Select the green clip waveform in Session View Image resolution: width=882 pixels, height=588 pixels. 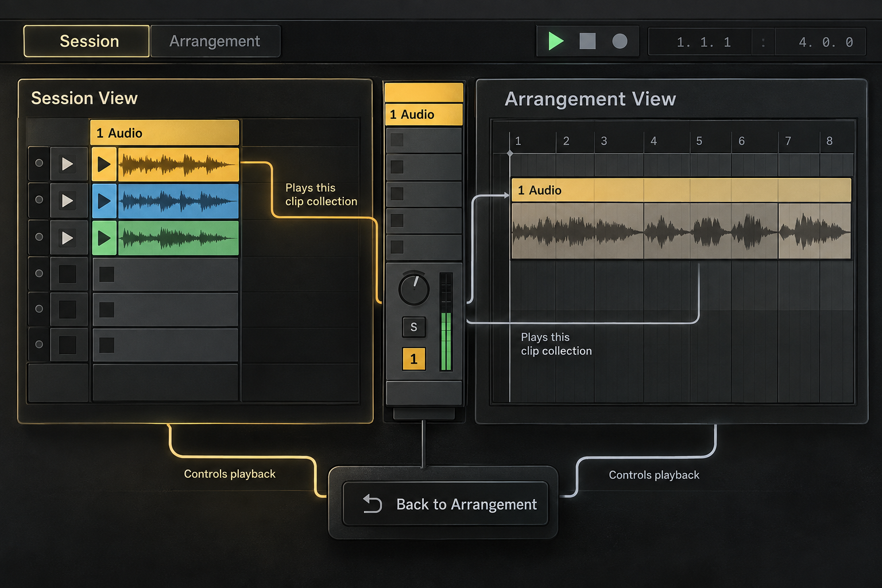178,238
